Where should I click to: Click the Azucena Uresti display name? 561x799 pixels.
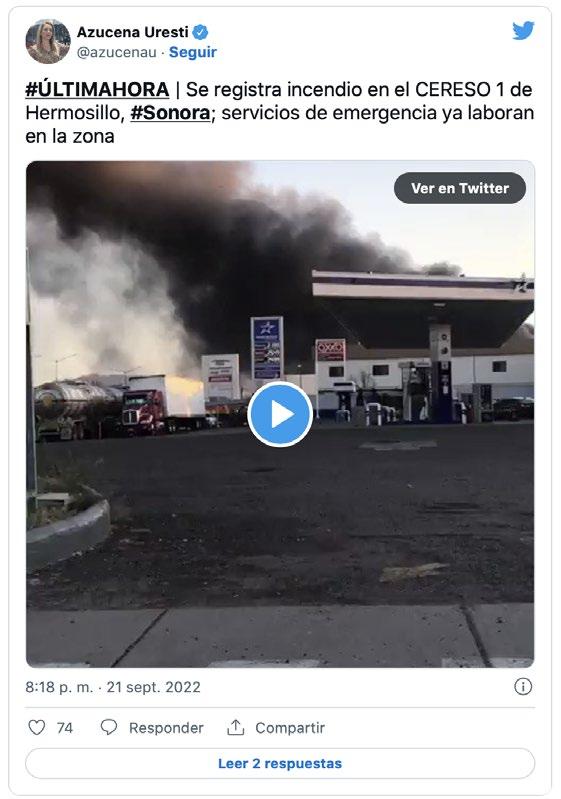[132, 32]
